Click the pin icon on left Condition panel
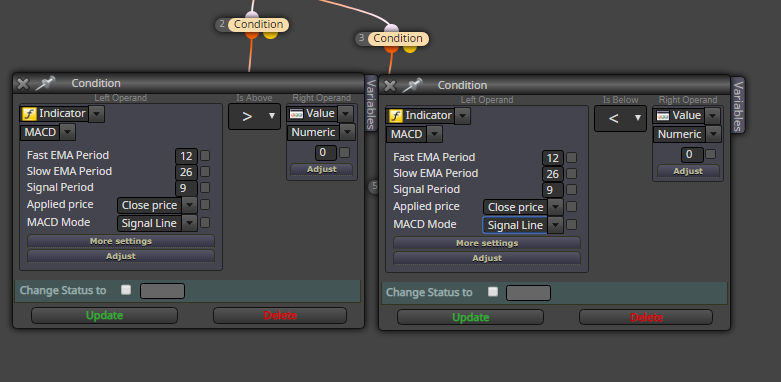Image resolution: width=781 pixels, height=382 pixels. [x=45, y=83]
